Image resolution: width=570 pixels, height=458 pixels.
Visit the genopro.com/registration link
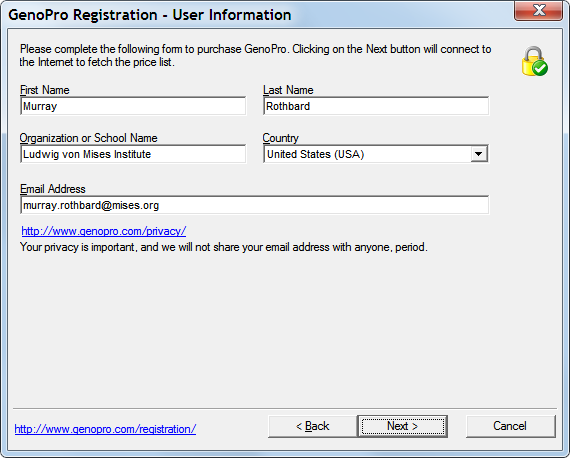click(105, 429)
